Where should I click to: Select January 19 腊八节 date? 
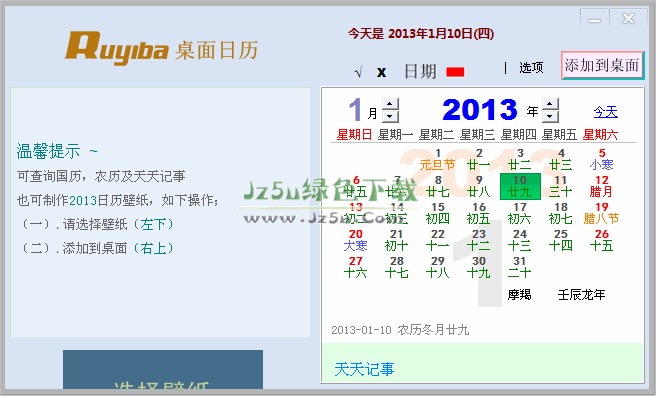coord(602,213)
